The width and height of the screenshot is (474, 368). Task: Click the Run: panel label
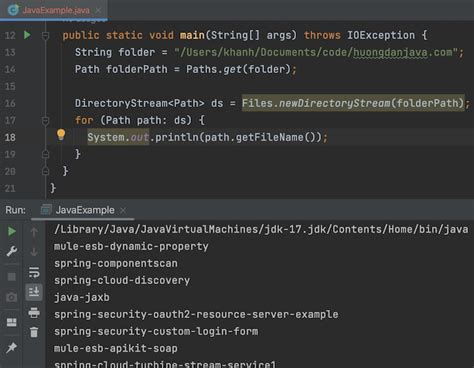click(x=15, y=210)
